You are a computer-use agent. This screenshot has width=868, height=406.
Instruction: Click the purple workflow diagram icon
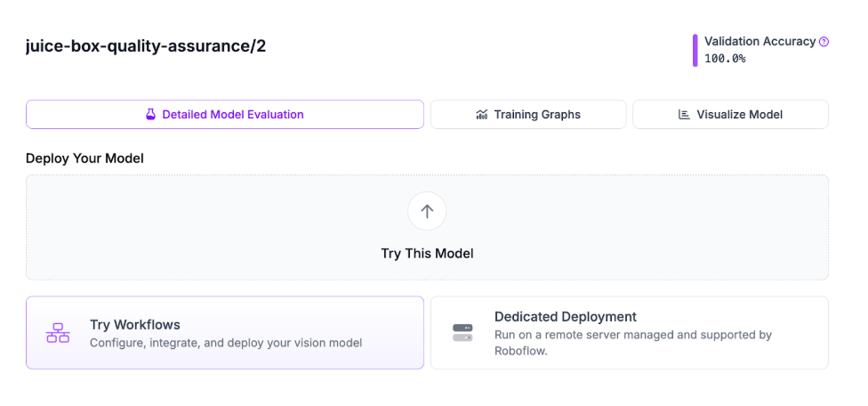pos(58,333)
